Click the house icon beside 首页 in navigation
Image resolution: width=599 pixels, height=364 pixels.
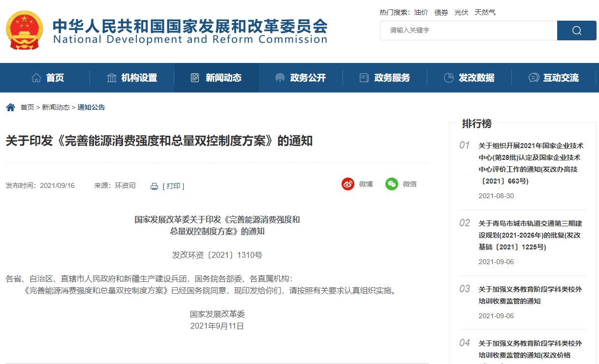tap(36, 78)
